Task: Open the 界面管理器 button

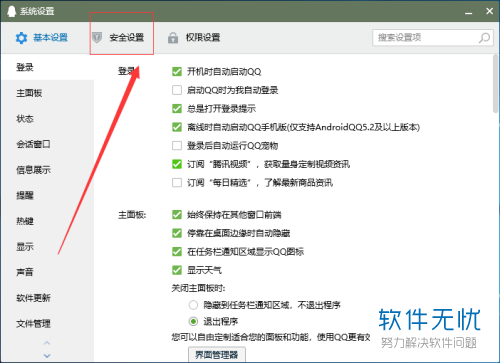Action: point(217,354)
